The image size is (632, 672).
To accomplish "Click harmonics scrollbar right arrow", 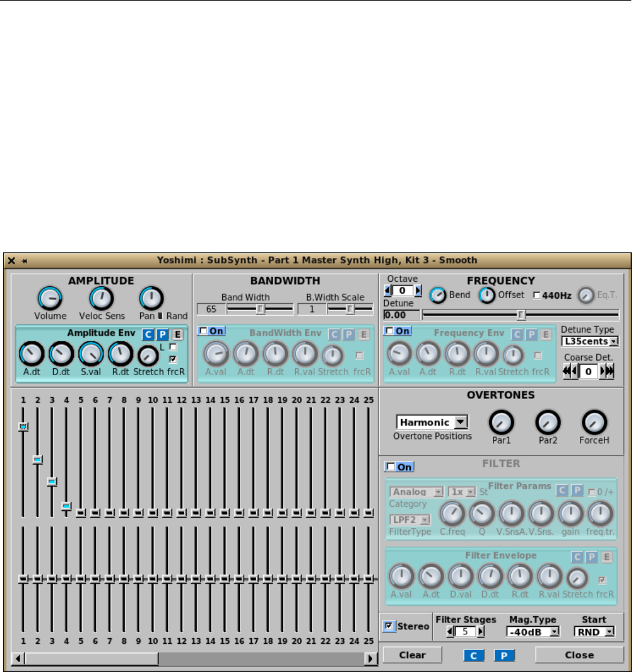I will click(x=371, y=658).
